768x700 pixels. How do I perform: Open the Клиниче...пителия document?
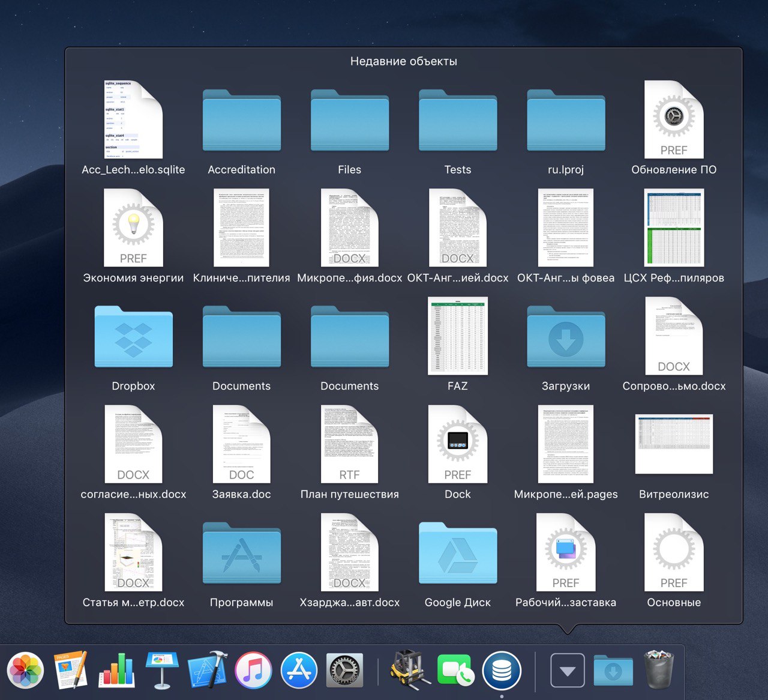click(241, 228)
